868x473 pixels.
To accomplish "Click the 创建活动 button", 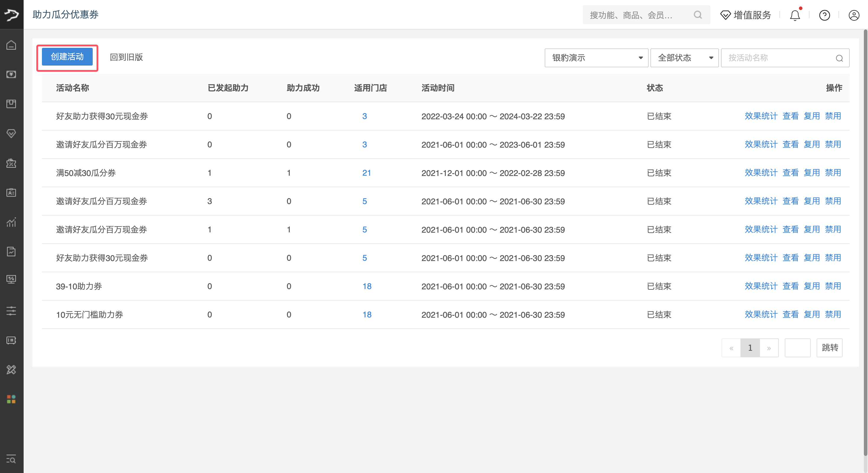I will click(x=67, y=57).
